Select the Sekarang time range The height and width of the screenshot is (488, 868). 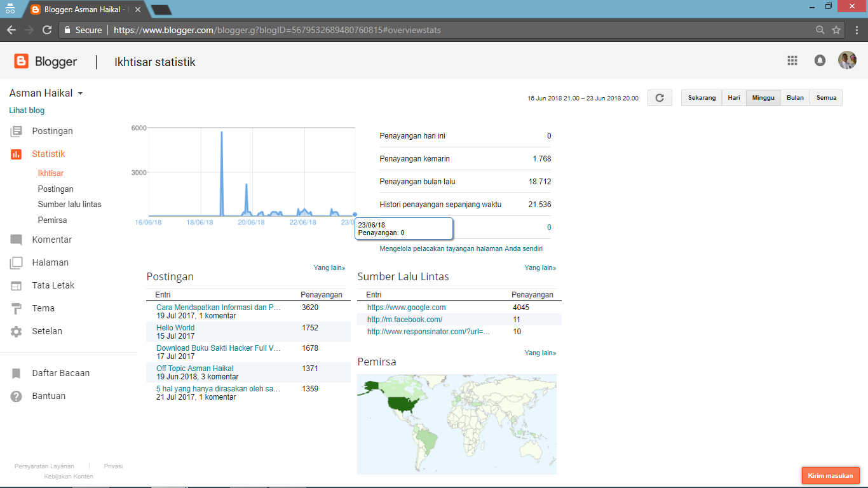[x=702, y=98]
